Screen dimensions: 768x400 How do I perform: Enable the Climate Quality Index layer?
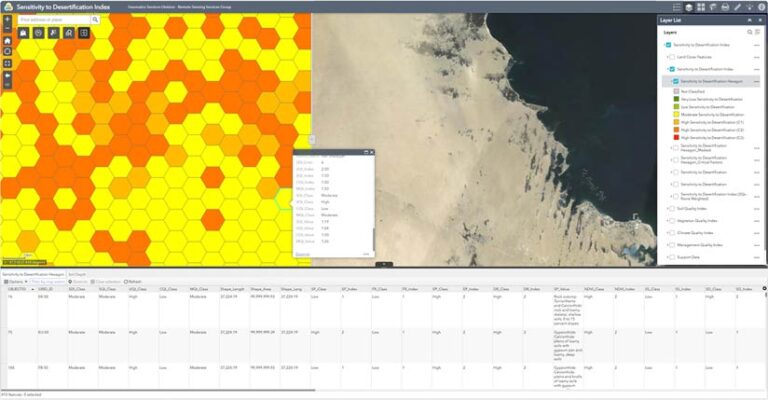(x=672, y=233)
